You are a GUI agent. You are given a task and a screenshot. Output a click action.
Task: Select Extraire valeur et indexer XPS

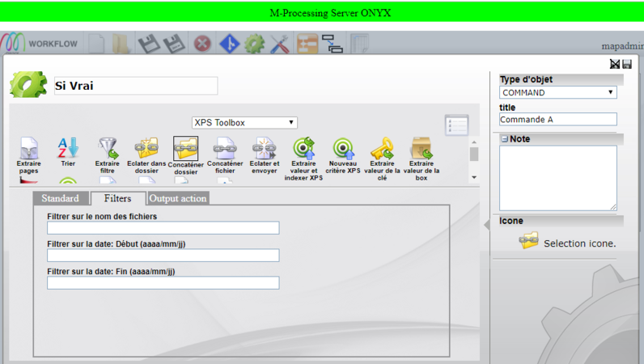click(x=303, y=148)
